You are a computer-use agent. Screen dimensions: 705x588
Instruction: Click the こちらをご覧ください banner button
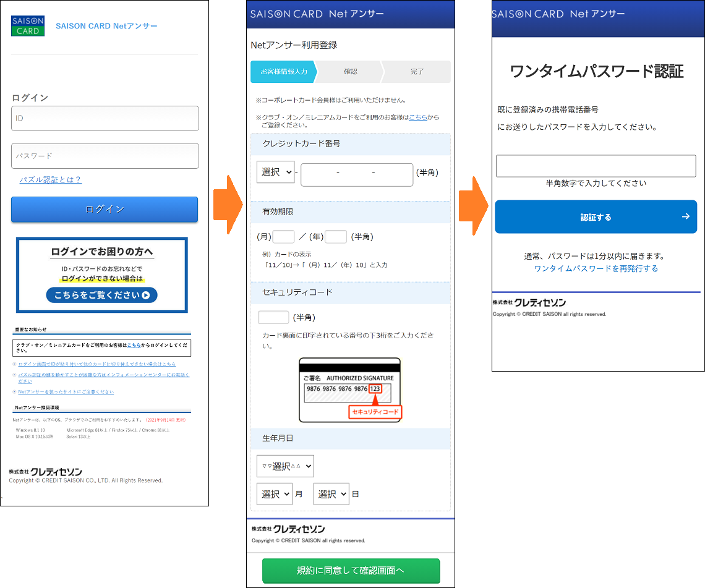click(102, 295)
